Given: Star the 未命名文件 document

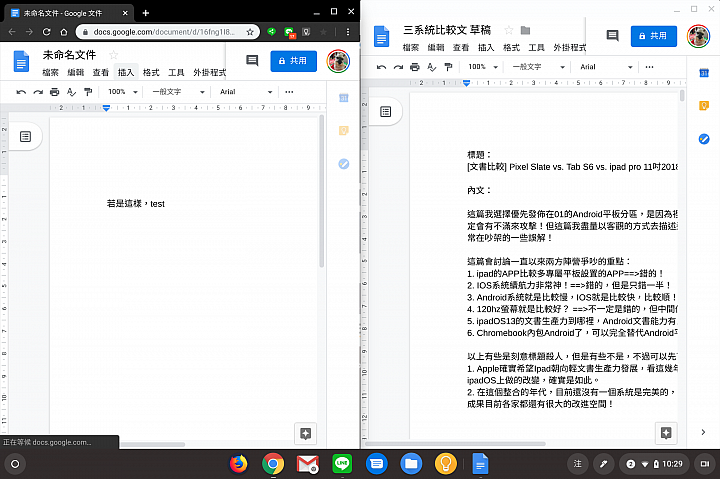Looking at the screenshot, I should coord(113,54).
